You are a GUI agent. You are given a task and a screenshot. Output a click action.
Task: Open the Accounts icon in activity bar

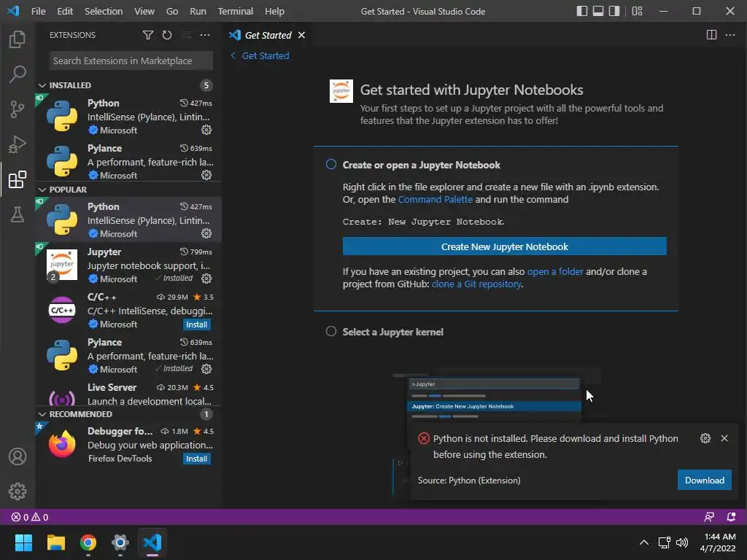tap(18, 456)
